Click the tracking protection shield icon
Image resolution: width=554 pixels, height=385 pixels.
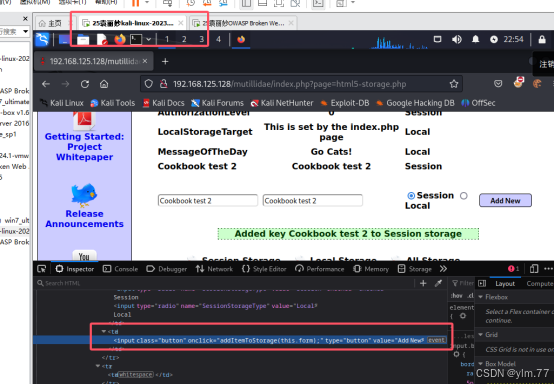[x=148, y=84]
